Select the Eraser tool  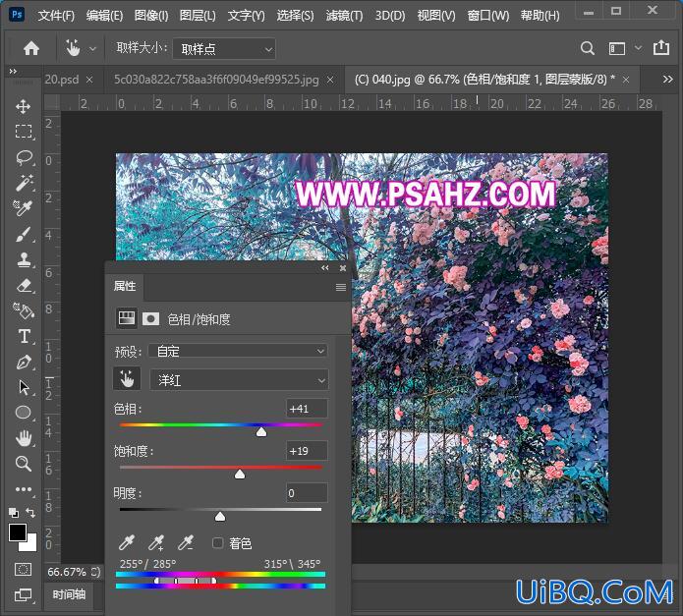click(24, 286)
